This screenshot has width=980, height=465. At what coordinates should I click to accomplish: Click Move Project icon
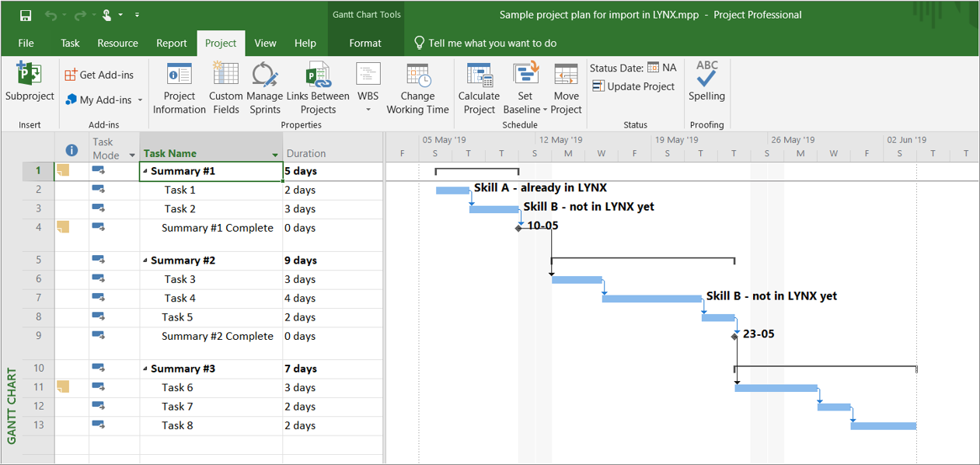pyautogui.click(x=566, y=75)
